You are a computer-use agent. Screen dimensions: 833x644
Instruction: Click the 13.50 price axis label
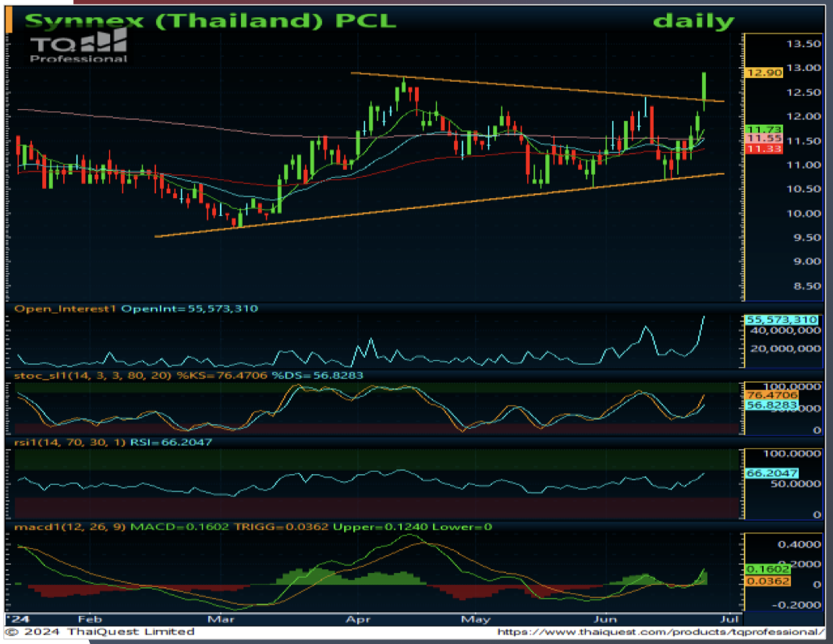tap(803, 44)
